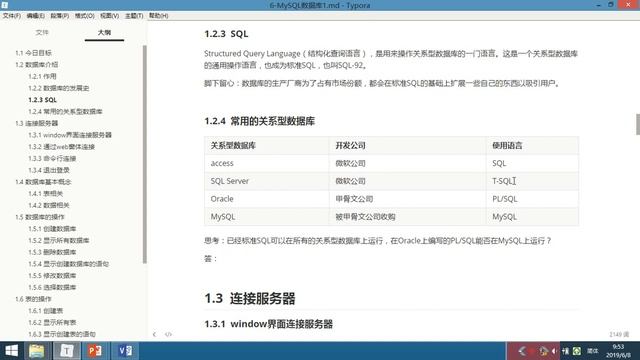Go to 1.3.3 命令行连接 in outline

pos(52,158)
